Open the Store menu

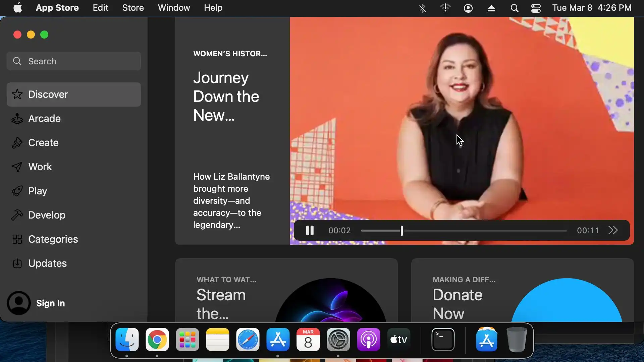(x=133, y=8)
